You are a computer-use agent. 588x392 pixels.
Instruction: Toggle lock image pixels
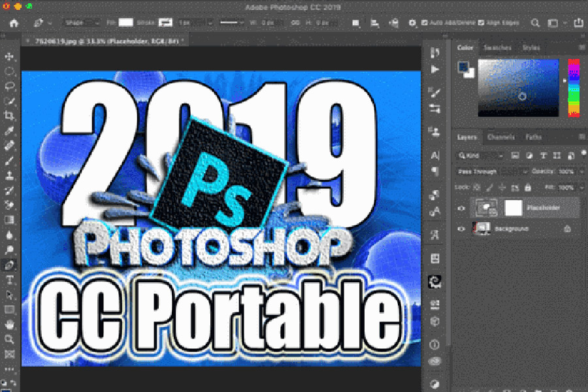tap(489, 188)
